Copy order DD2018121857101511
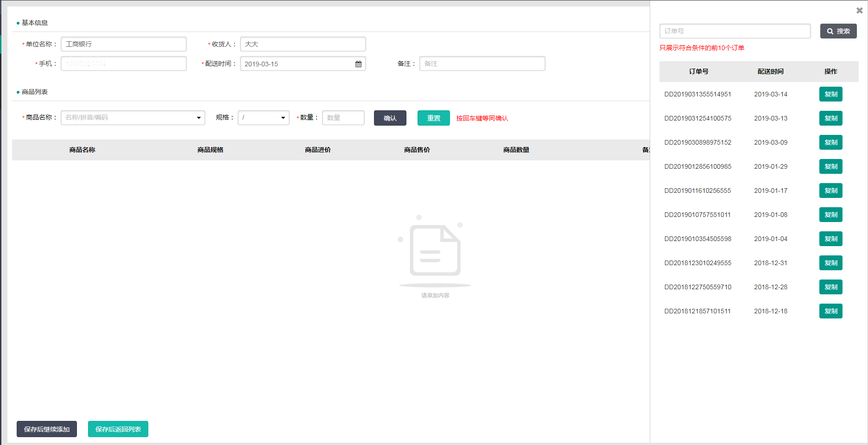Image resolution: width=868 pixels, height=445 pixels. coord(830,311)
